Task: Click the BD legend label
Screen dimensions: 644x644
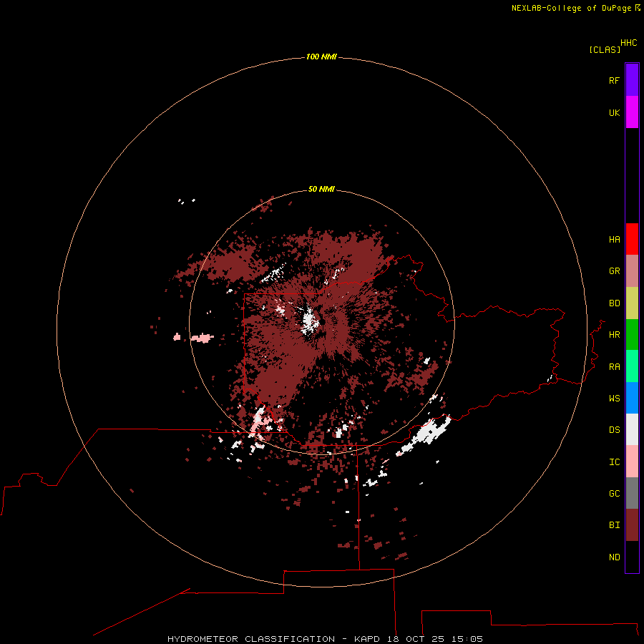Action: tap(614, 303)
